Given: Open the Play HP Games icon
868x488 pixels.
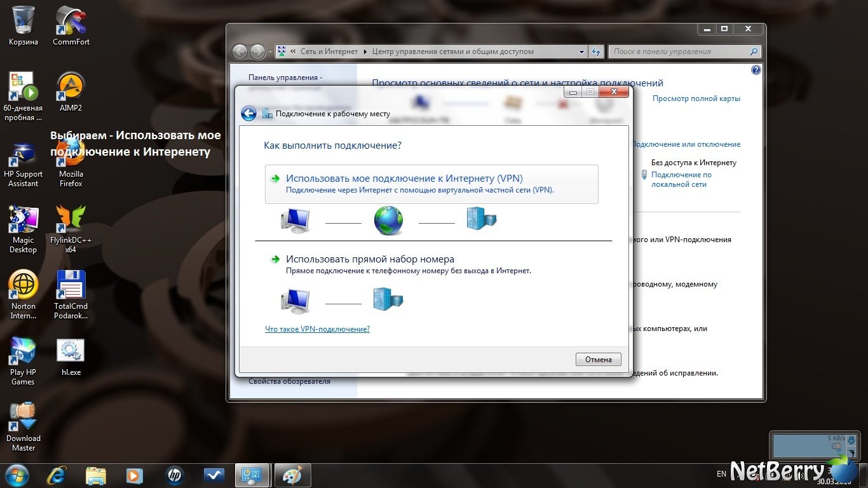Looking at the screenshot, I should tap(24, 361).
